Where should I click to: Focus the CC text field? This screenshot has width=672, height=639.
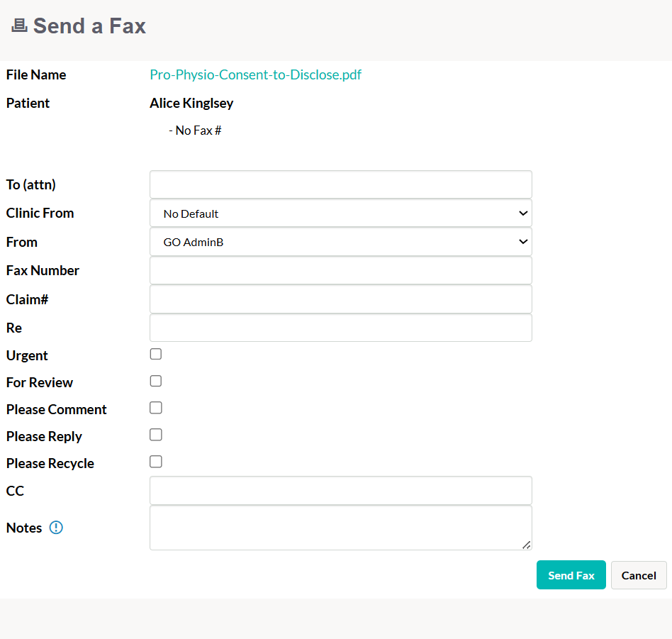pyautogui.click(x=341, y=491)
